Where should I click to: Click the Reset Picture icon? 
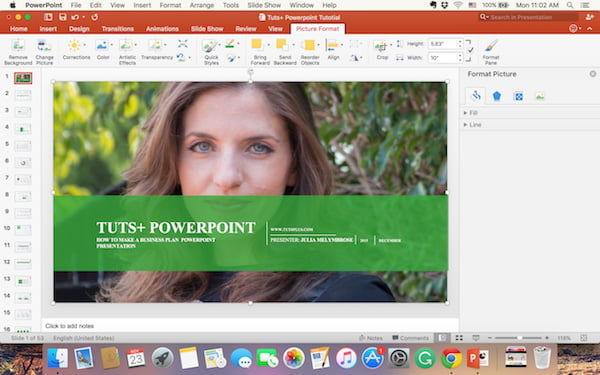point(181,58)
